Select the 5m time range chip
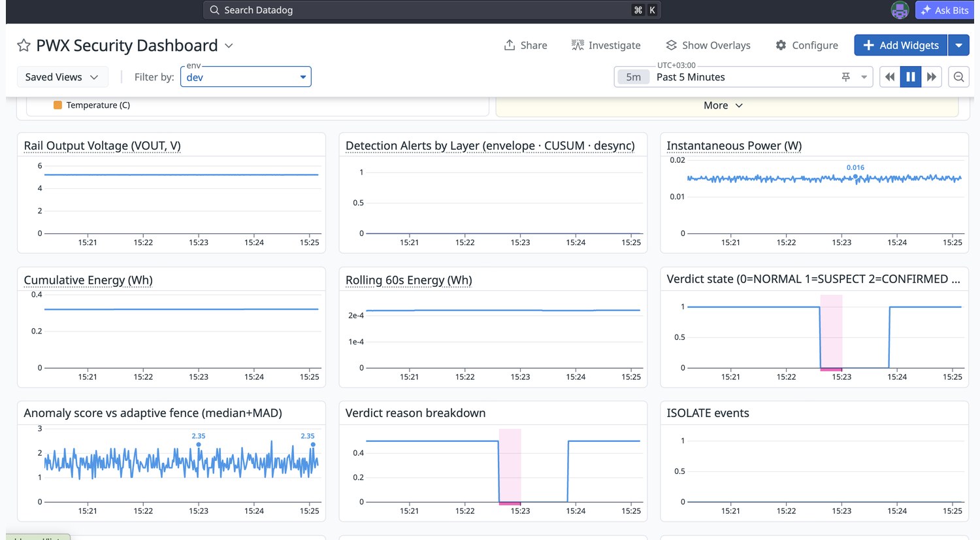This screenshot has height=540, width=980. (x=633, y=77)
